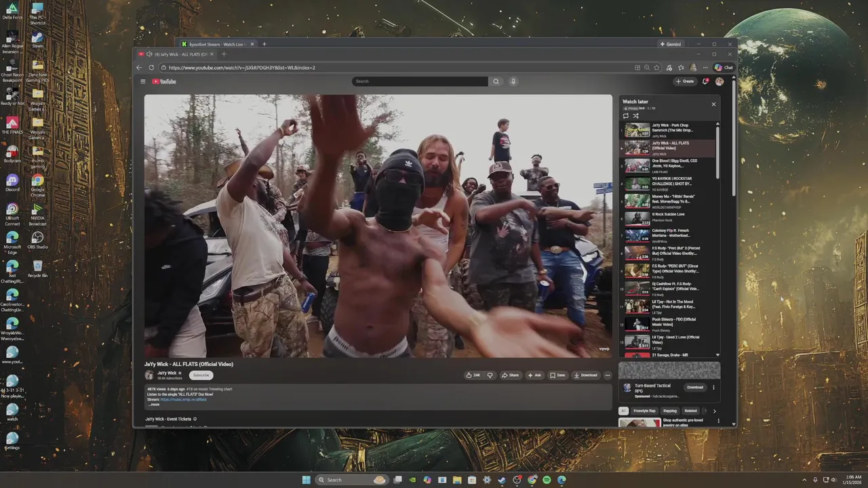The image size is (868, 488).
Task: Dislike the video with the thumbs-down button
Action: pos(490,375)
